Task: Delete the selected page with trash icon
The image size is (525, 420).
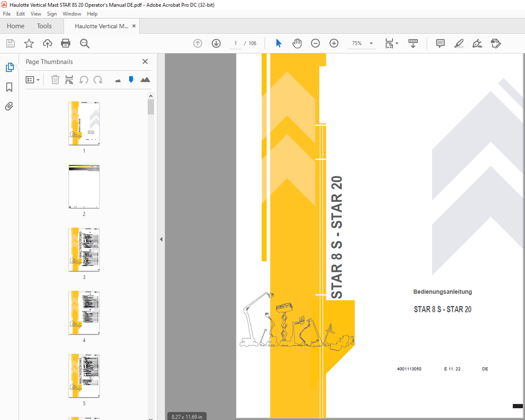Action: point(55,80)
